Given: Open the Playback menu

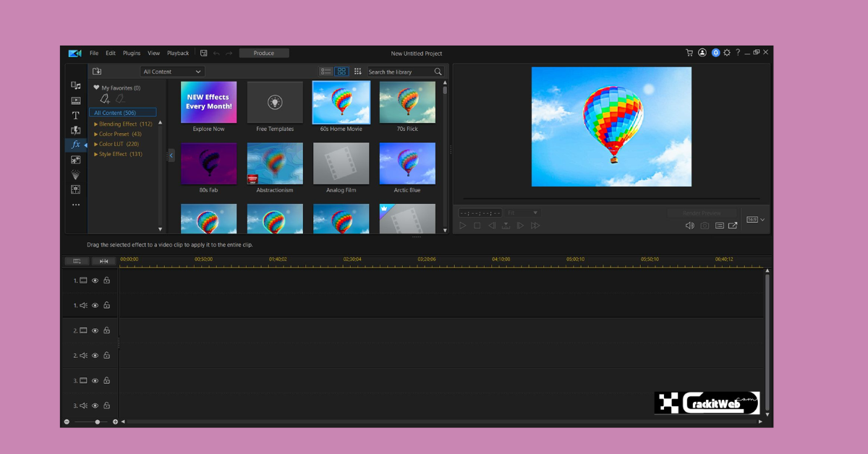Looking at the screenshot, I should pyautogui.click(x=177, y=52).
